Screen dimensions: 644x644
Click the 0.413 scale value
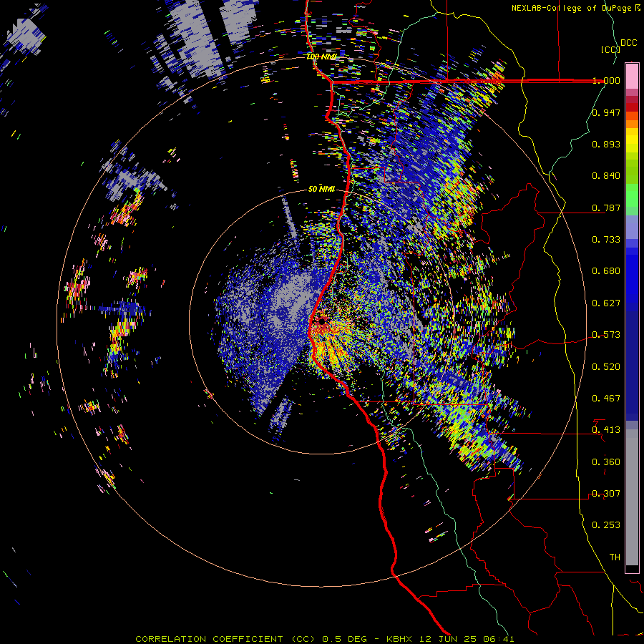click(606, 430)
